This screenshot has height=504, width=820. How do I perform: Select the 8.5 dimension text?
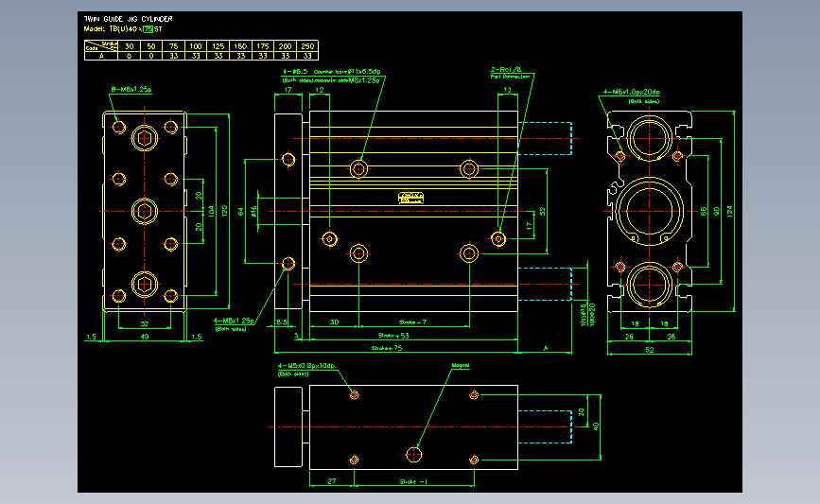[281, 322]
